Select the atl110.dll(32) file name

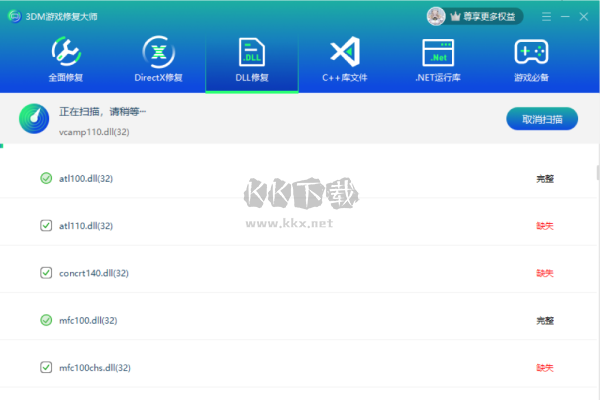click(x=86, y=226)
